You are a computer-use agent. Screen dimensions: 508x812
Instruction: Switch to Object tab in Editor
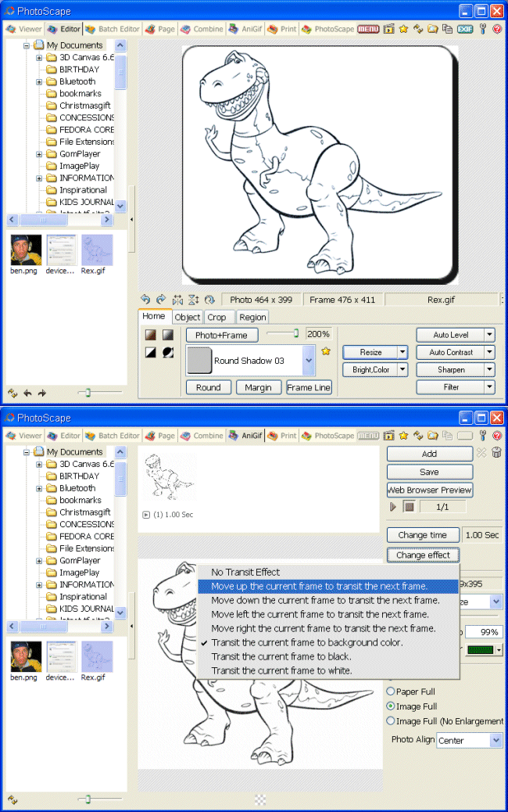click(x=188, y=317)
